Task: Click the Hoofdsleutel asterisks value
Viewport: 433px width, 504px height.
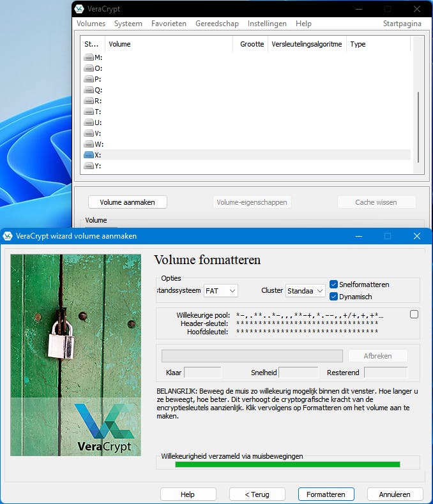Action: pyautogui.click(x=307, y=331)
